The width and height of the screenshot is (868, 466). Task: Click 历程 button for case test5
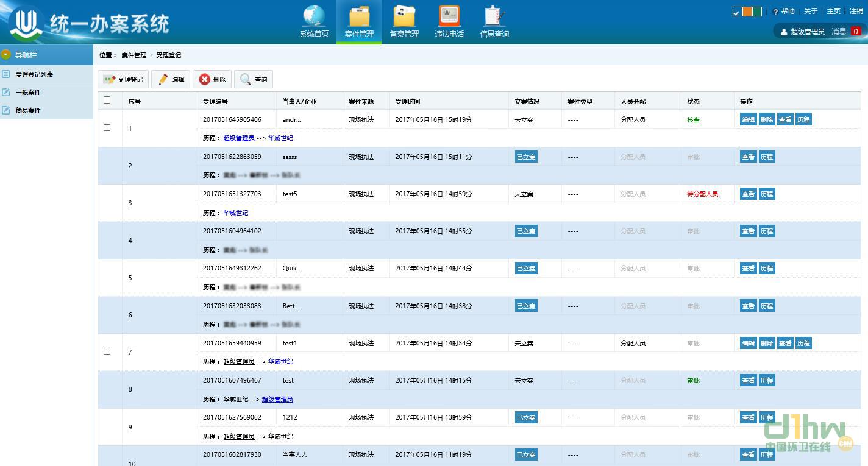click(x=767, y=194)
